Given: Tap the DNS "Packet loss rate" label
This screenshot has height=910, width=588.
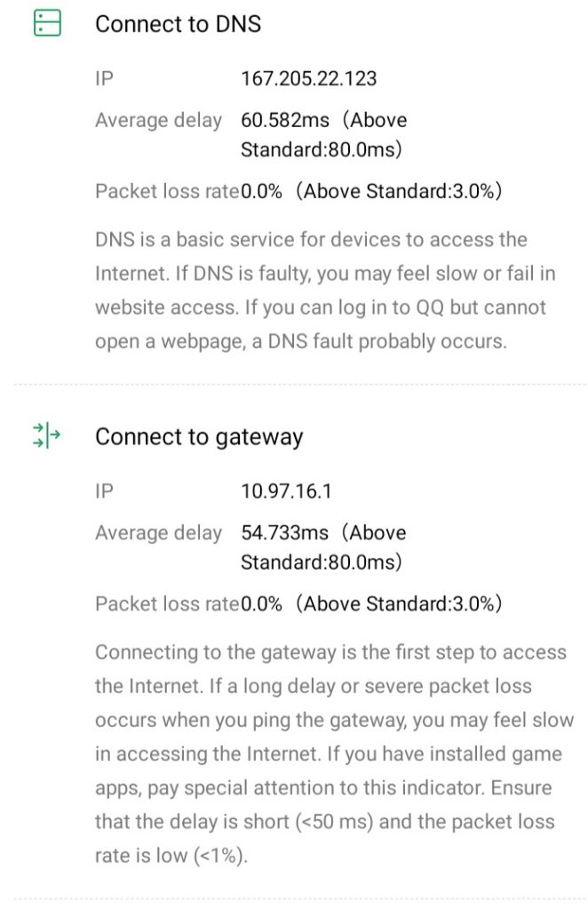Looking at the screenshot, I should 167,191.
